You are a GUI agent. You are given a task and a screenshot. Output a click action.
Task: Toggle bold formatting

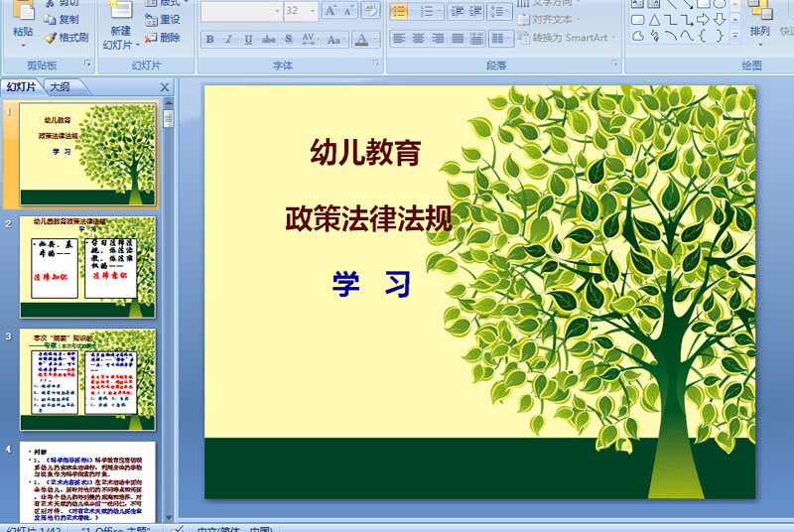click(x=209, y=39)
